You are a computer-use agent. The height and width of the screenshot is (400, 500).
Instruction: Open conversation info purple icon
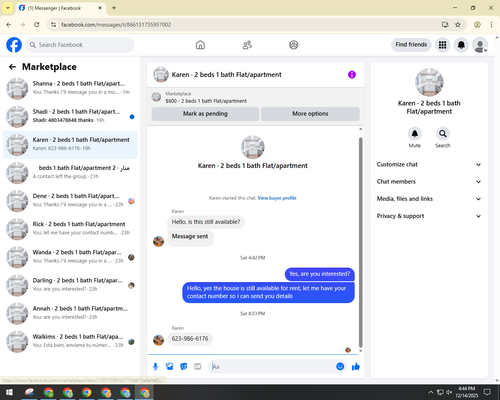352,75
